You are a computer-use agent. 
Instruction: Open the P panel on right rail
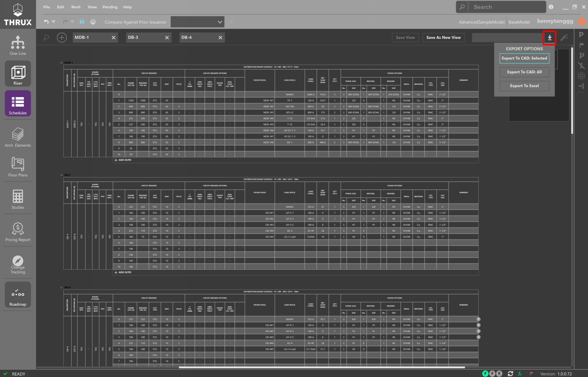581,35
